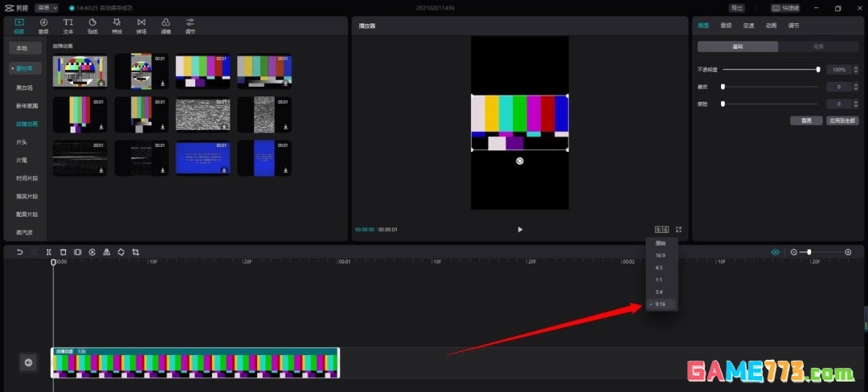Click the 应用到全部 apply-to-all button
The height and width of the screenshot is (392, 868).
click(x=842, y=120)
